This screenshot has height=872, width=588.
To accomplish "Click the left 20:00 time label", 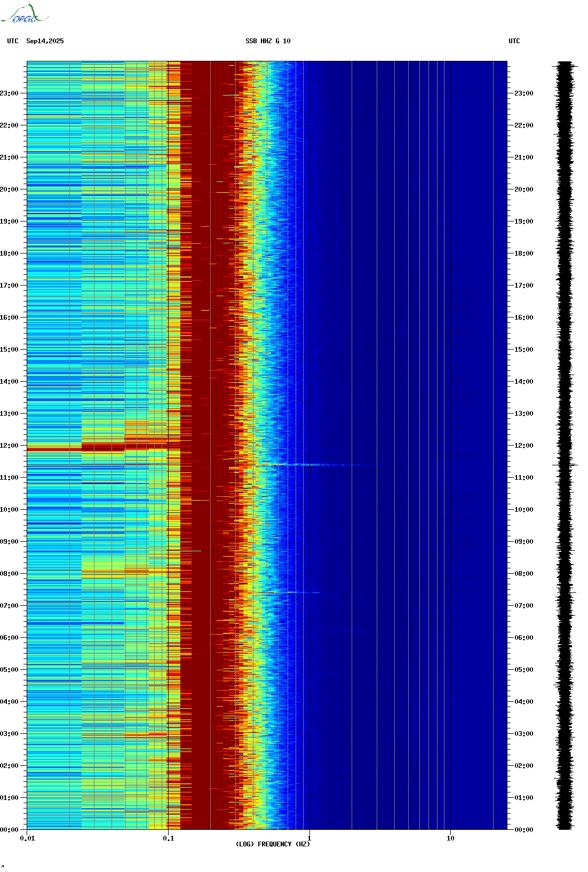I will point(9,189).
